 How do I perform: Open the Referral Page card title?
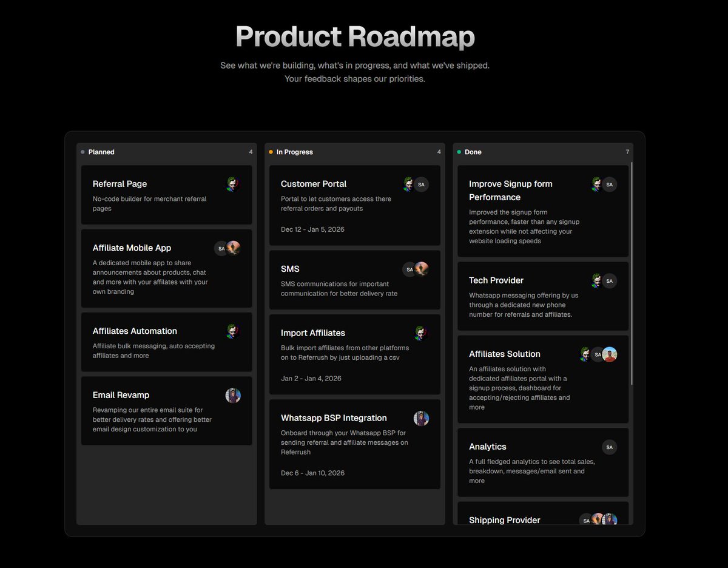[x=120, y=184]
